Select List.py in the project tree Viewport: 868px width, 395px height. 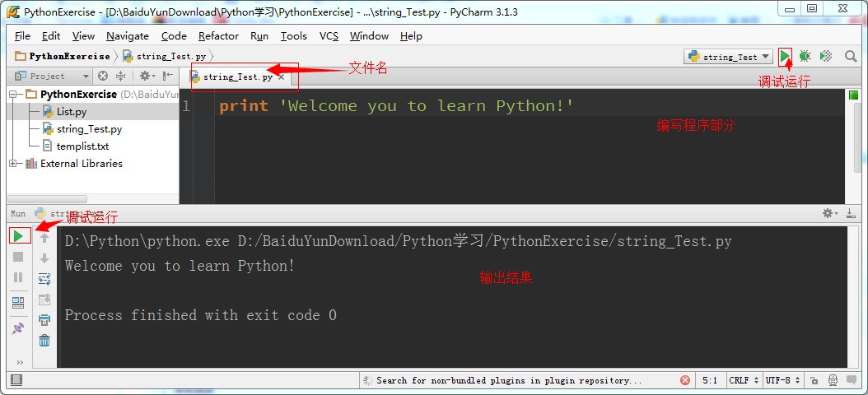[72, 112]
